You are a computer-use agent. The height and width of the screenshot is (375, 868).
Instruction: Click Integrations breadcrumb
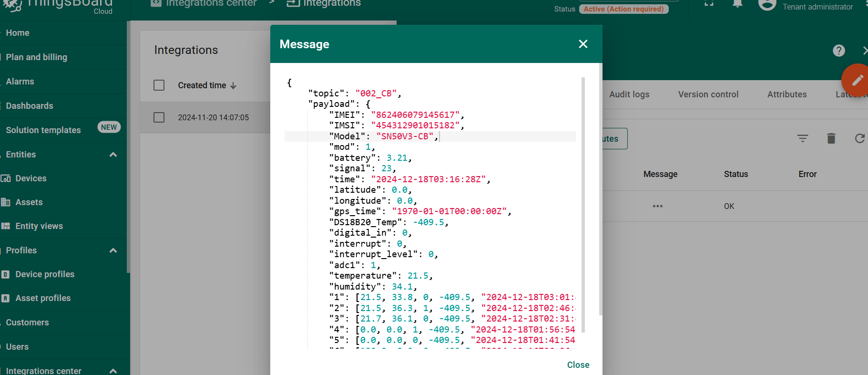coord(324,3)
